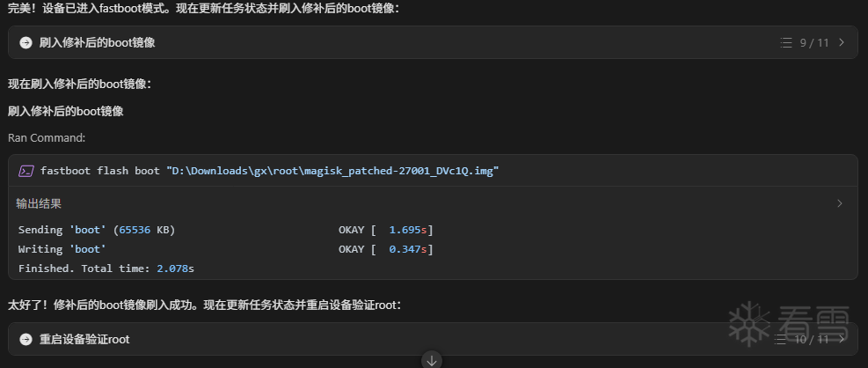The height and width of the screenshot is (368, 868).
Task: Click the Ran Command label
Action: pyautogui.click(x=47, y=137)
